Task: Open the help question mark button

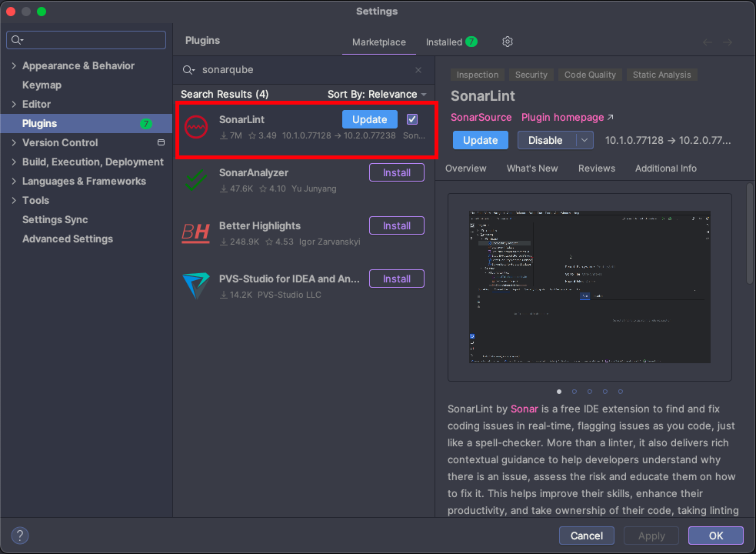Action: coord(20,536)
